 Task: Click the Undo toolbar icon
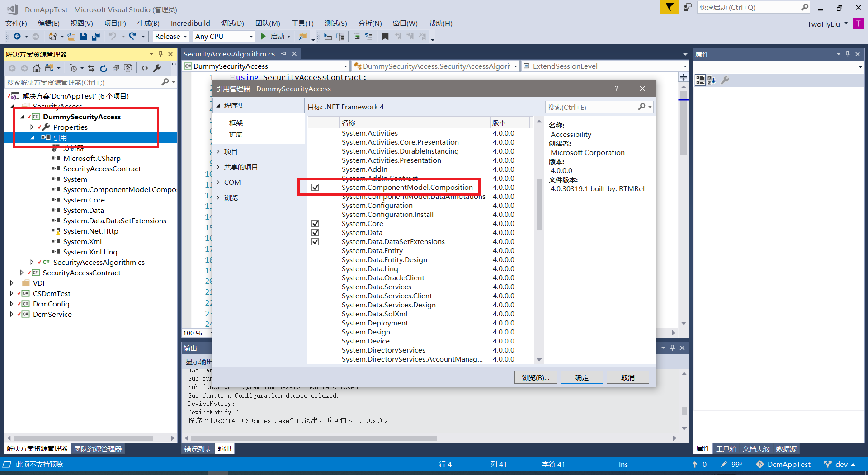pos(113,36)
